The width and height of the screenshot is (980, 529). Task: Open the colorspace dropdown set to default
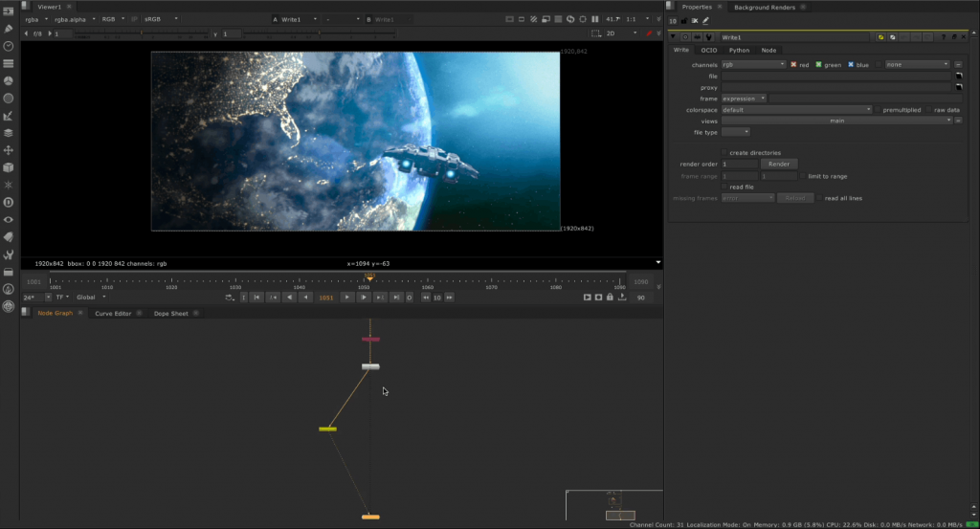pyautogui.click(x=796, y=110)
